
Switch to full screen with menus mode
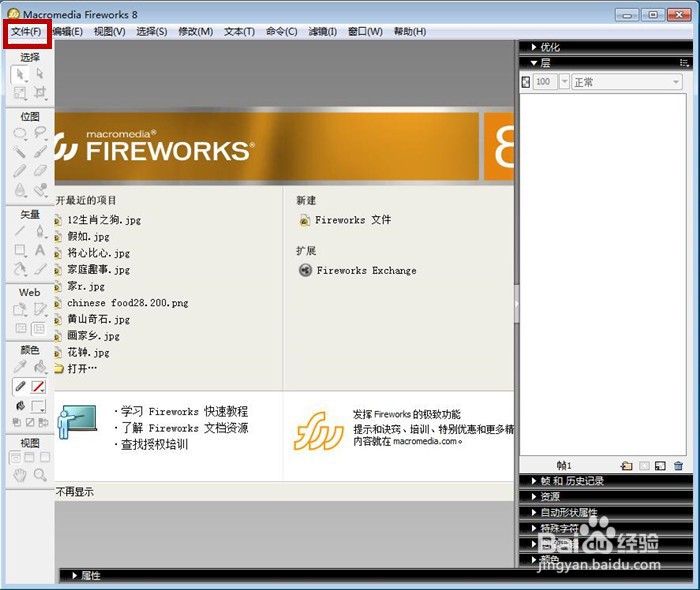29,457
